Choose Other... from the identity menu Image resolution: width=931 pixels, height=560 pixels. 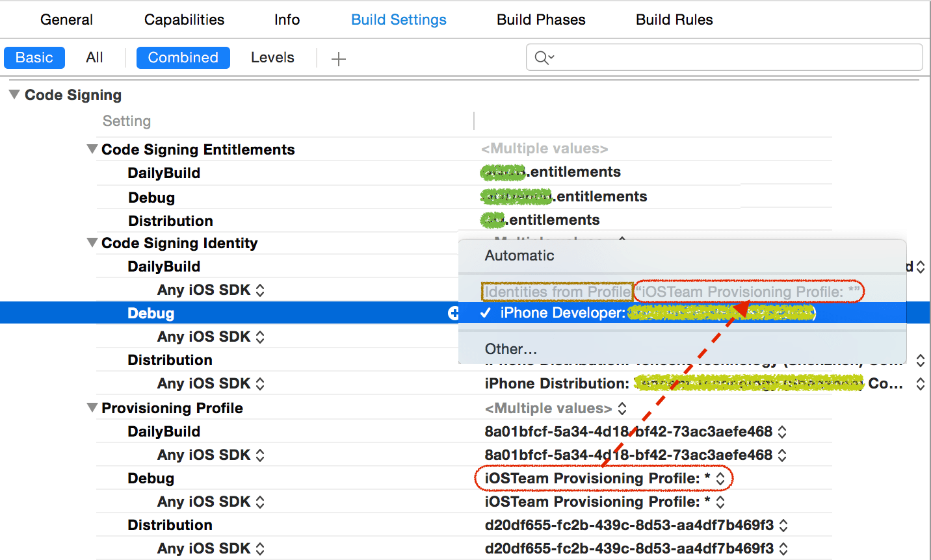point(510,349)
